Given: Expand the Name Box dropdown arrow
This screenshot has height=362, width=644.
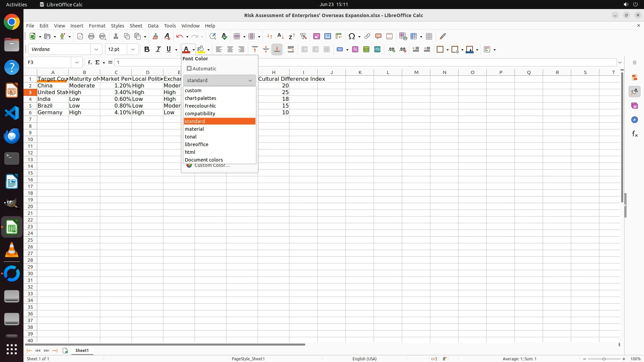Looking at the screenshot, I should (x=77, y=62).
